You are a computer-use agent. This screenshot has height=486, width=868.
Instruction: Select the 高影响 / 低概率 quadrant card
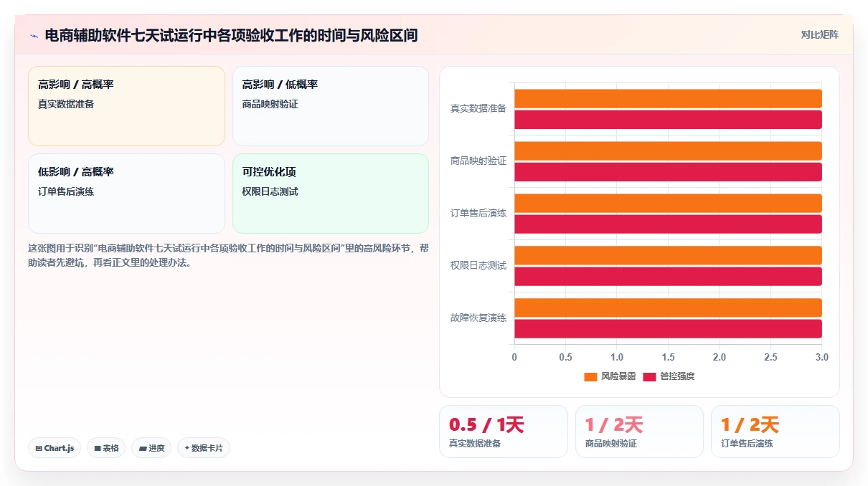point(331,106)
